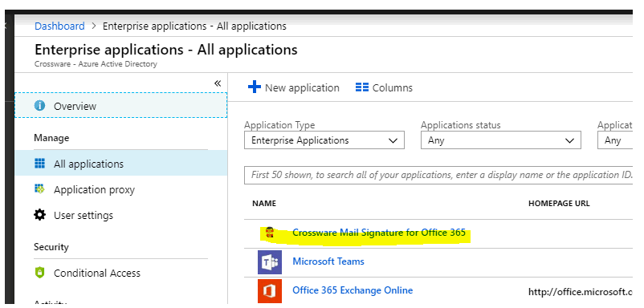Image resolution: width=644 pixels, height=308 pixels.
Task: Click the Office 365 Exchange Online icon
Action: [270, 291]
